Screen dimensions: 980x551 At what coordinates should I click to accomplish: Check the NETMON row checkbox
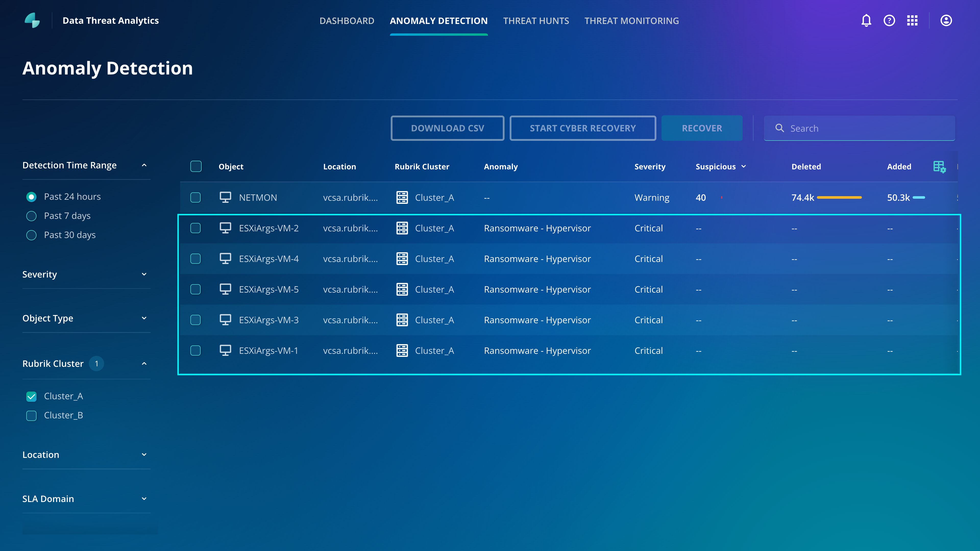(x=195, y=197)
